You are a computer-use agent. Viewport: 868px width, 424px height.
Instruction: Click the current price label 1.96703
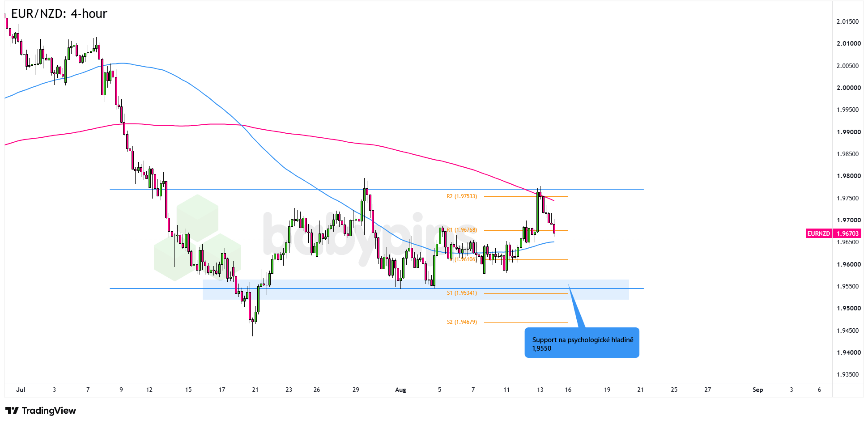pyautogui.click(x=847, y=233)
